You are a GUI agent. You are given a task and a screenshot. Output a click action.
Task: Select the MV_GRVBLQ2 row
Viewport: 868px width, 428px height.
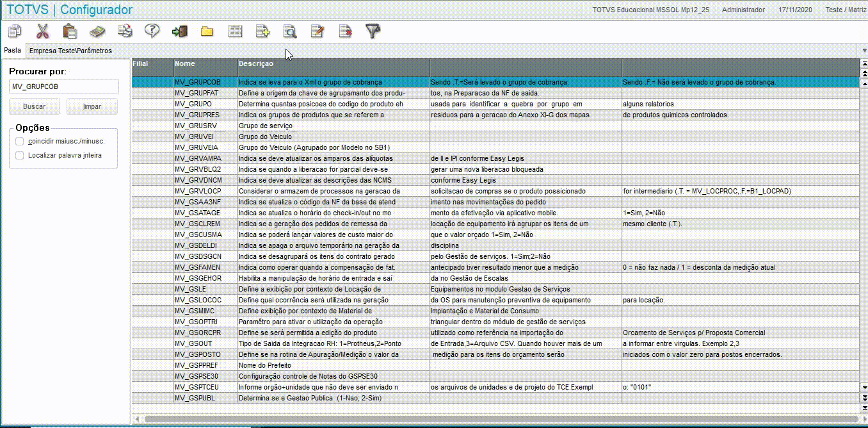click(x=495, y=169)
